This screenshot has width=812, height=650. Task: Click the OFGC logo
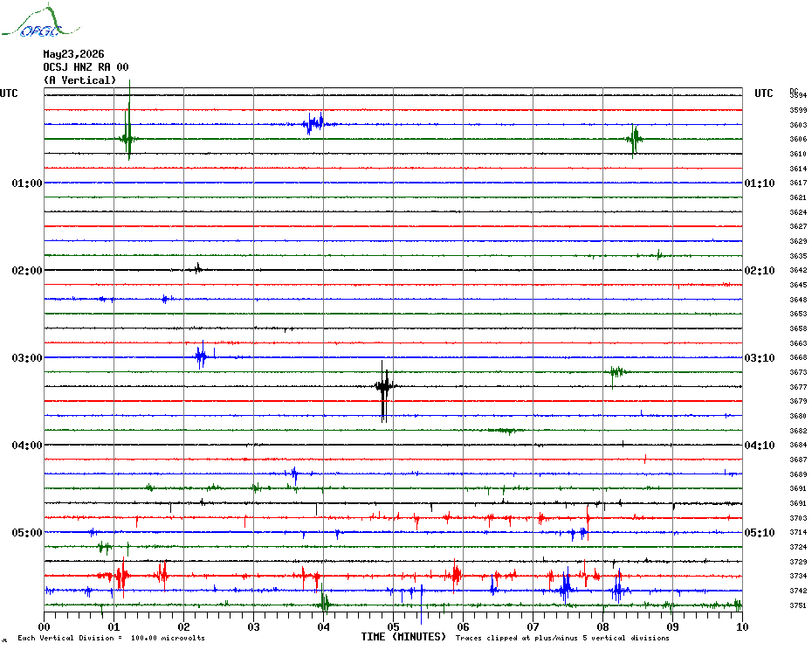click(x=41, y=22)
